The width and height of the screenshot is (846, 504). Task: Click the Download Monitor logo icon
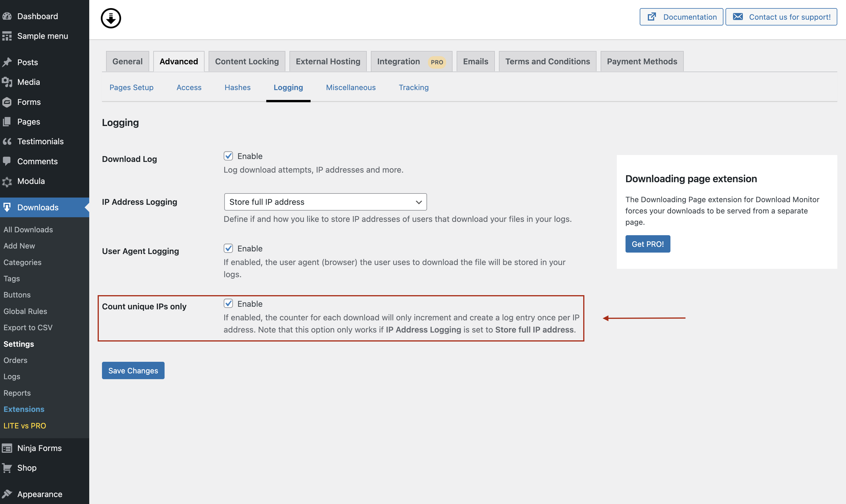coord(111,18)
